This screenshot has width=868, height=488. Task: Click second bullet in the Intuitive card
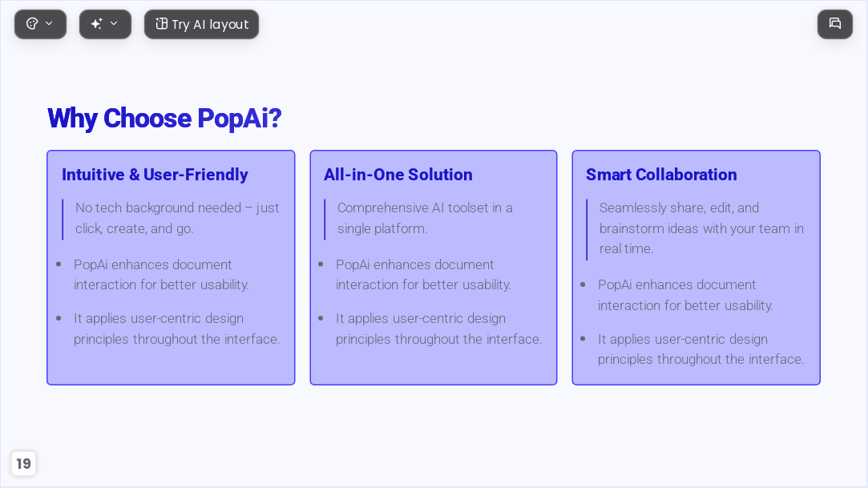coord(177,329)
